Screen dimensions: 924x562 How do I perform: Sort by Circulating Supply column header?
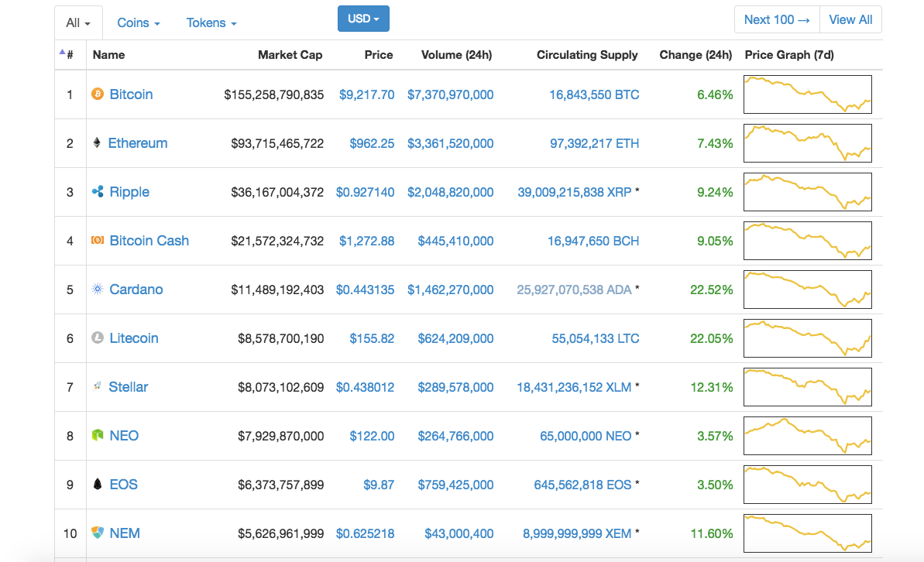tap(587, 55)
